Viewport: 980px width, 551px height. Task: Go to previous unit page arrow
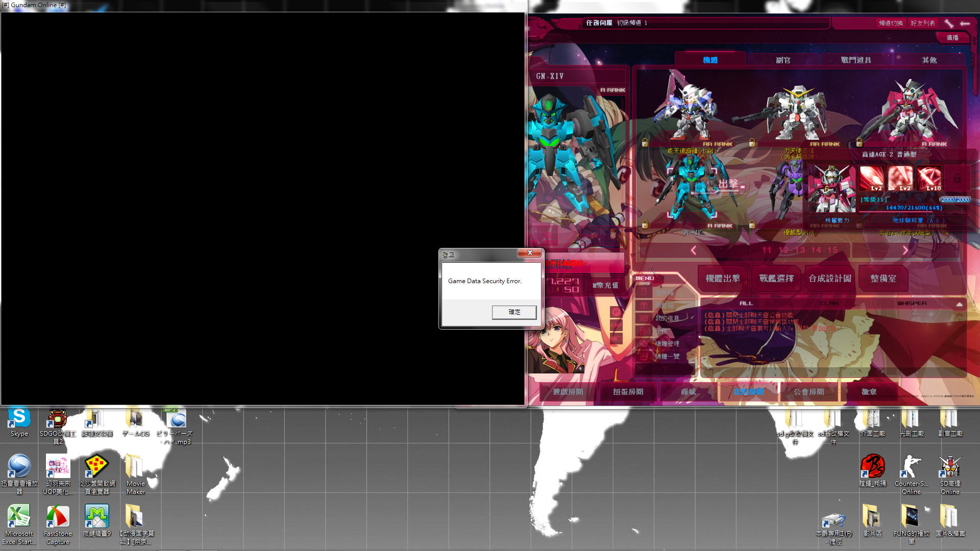pos(693,250)
